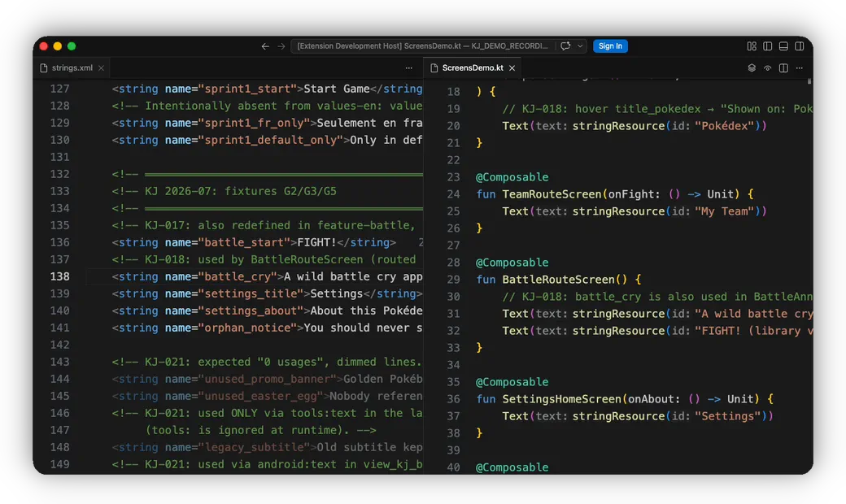Open more actions for left editor group
Screen dimensions: 846x504
[409, 68]
